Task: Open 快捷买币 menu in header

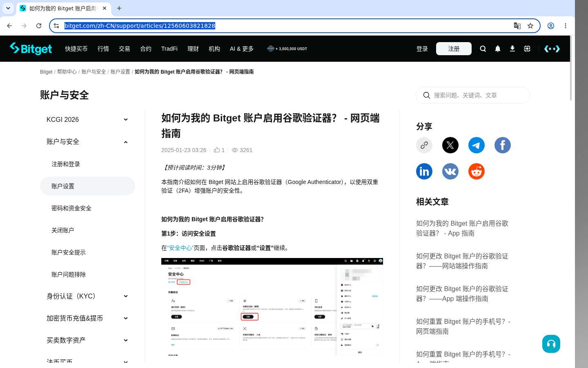Action: tap(76, 49)
